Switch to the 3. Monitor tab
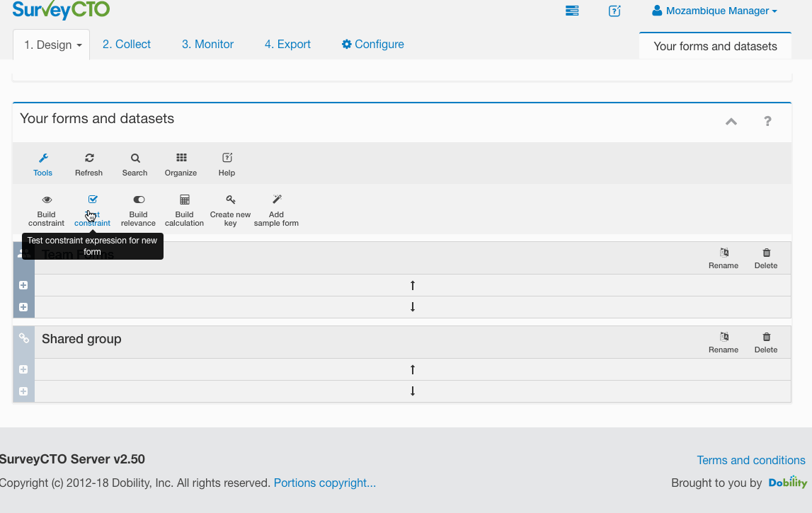The width and height of the screenshot is (812, 513). coord(207,44)
